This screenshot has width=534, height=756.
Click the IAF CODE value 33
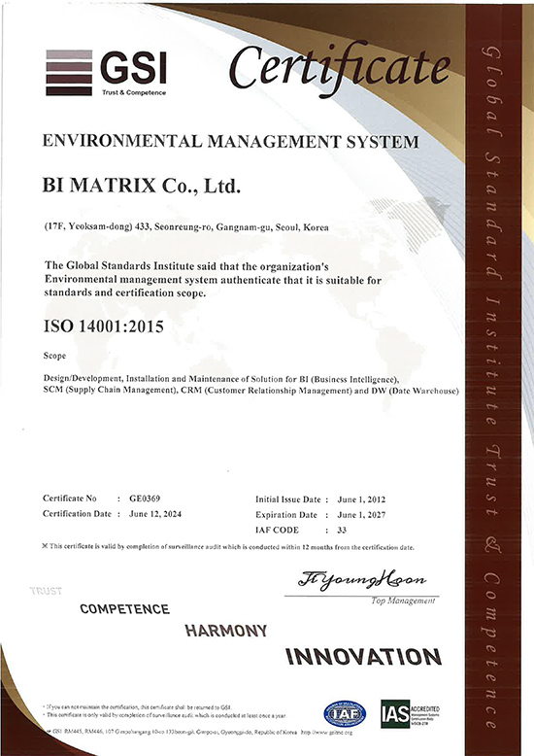click(x=342, y=530)
